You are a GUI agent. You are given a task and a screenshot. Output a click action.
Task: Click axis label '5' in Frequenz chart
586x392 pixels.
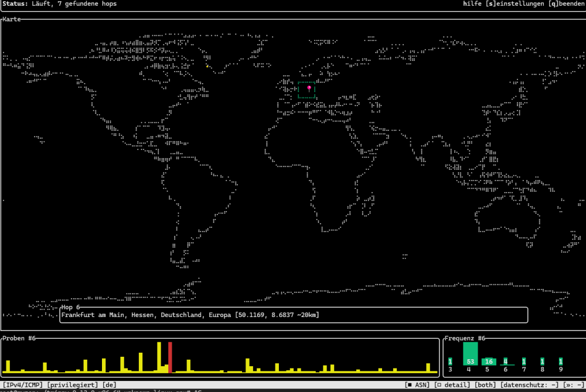(x=487, y=369)
